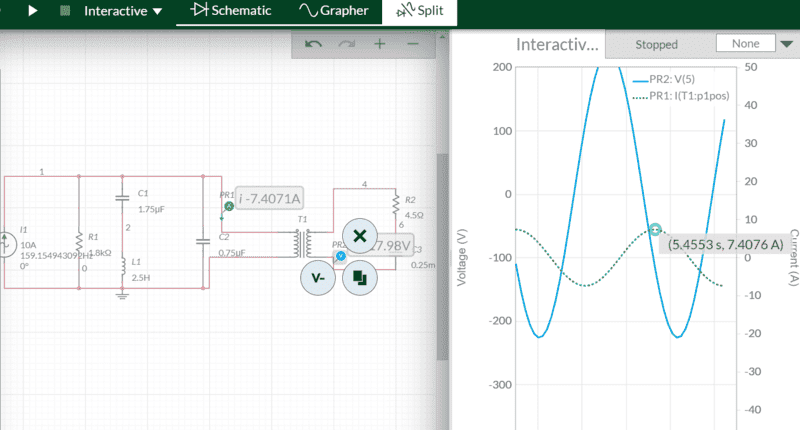Click the 4.5Ω value of R2
The width and height of the screenshot is (800, 430).
(414, 215)
